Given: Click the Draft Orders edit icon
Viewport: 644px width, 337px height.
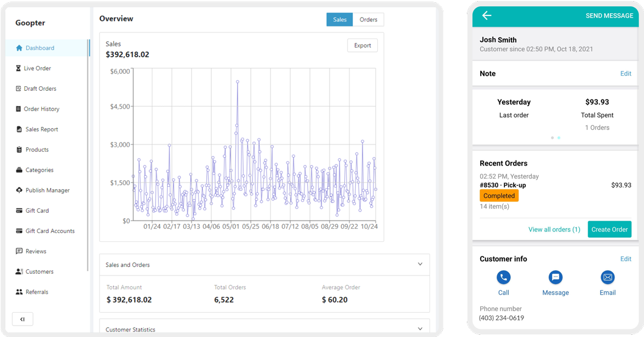Looking at the screenshot, I should click(x=18, y=89).
